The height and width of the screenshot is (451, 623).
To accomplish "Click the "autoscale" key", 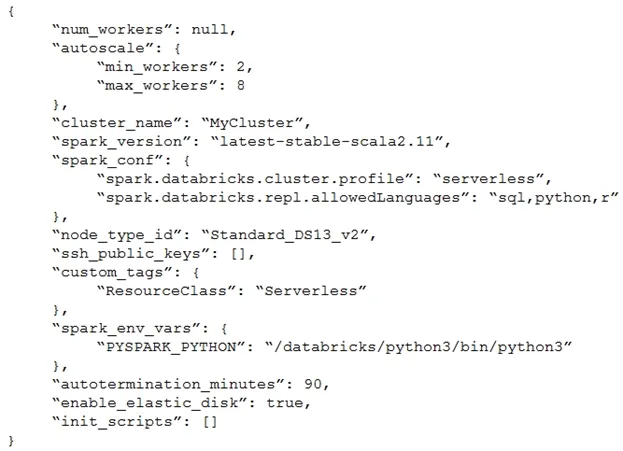I will click(103, 48).
